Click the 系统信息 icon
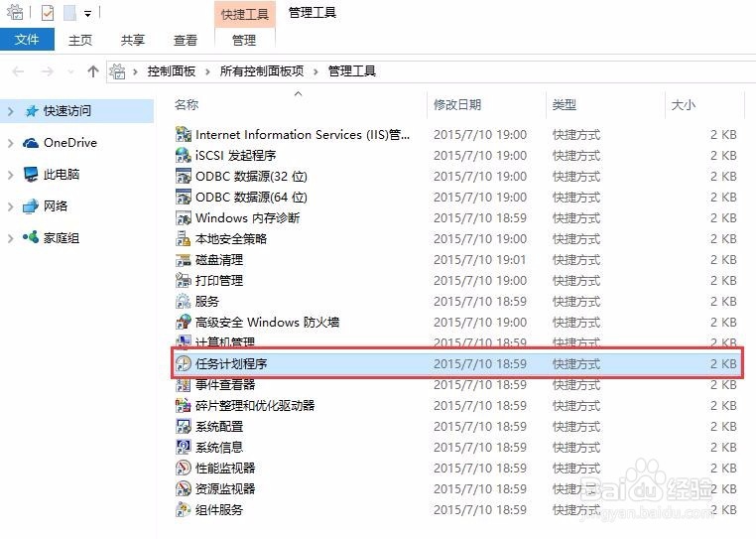This screenshot has width=756, height=539. [184, 447]
